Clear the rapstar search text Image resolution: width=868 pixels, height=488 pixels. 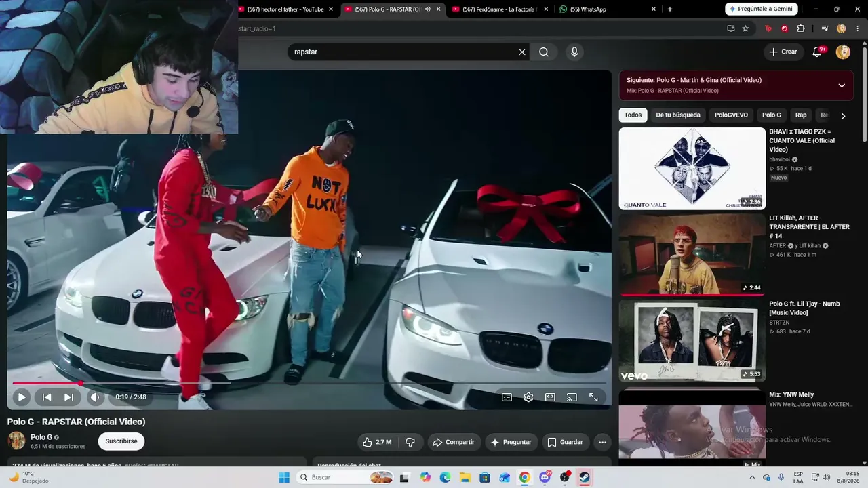[x=522, y=52]
